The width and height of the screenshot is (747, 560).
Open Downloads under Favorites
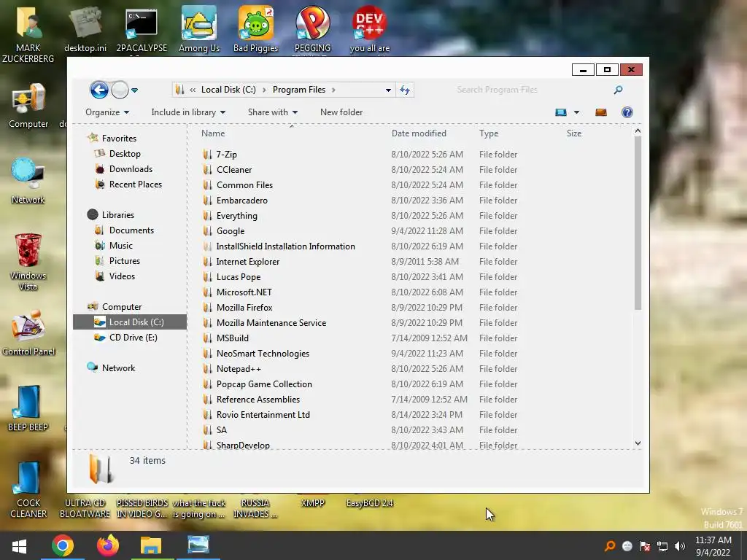click(x=131, y=169)
